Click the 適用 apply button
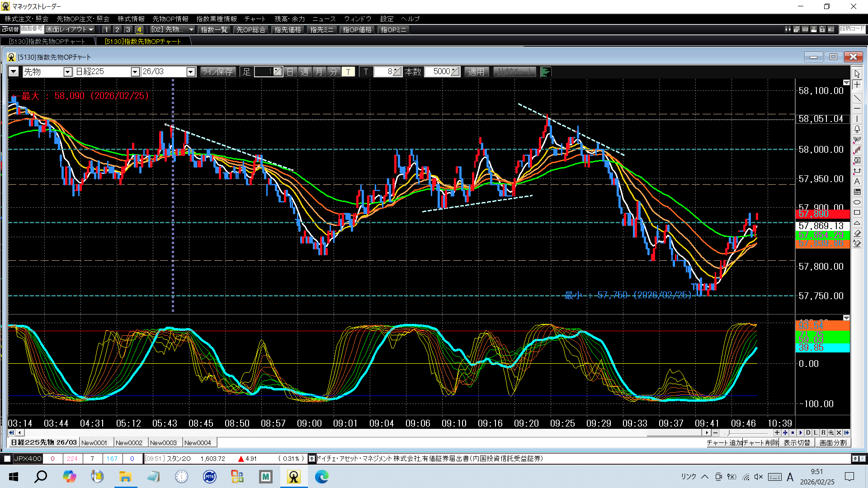 coord(476,72)
